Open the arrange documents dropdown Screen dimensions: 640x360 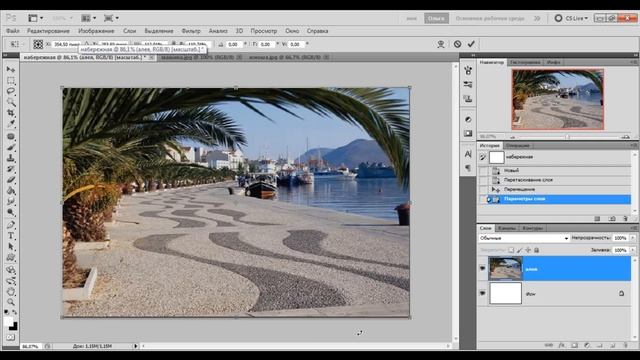point(89,18)
